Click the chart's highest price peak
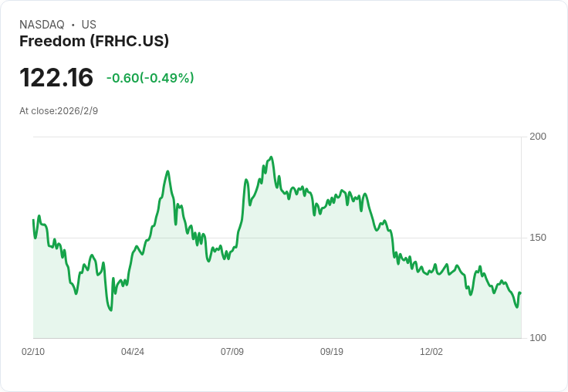This screenshot has height=392, width=568. pos(272,157)
